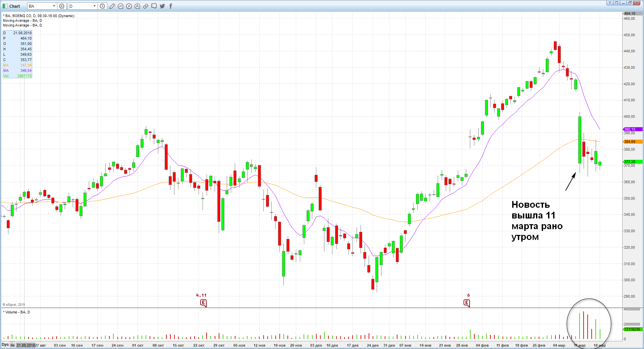Click the circled letter A icon

[x=137, y=6]
